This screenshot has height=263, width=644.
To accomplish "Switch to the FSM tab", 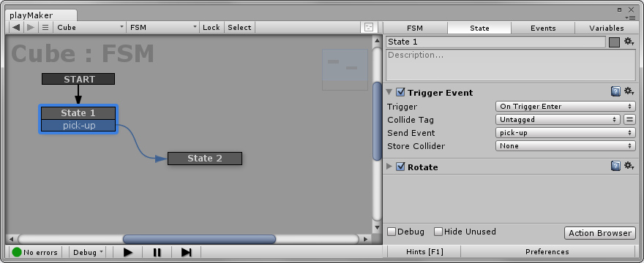I will pyautogui.click(x=415, y=28).
